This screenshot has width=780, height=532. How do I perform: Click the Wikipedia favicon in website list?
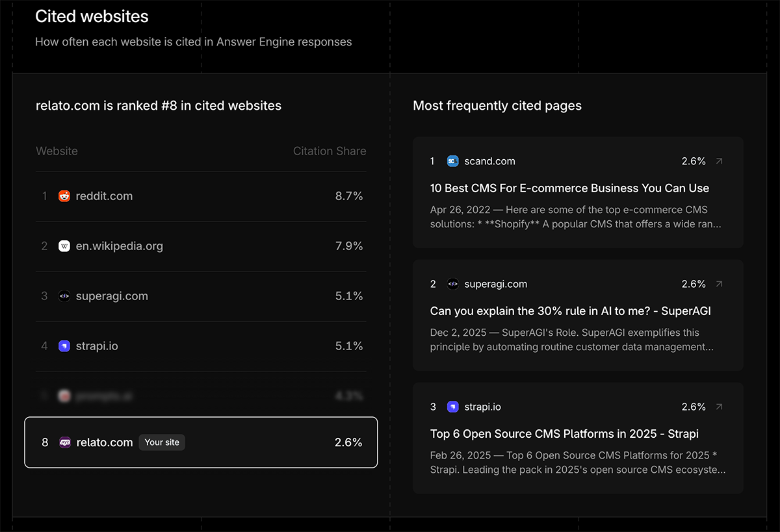64,246
